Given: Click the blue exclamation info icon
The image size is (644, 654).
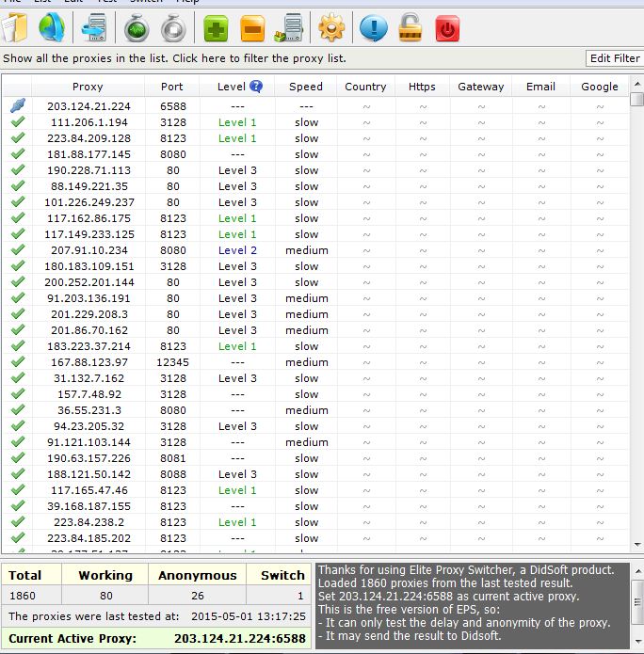Looking at the screenshot, I should click(x=374, y=28).
